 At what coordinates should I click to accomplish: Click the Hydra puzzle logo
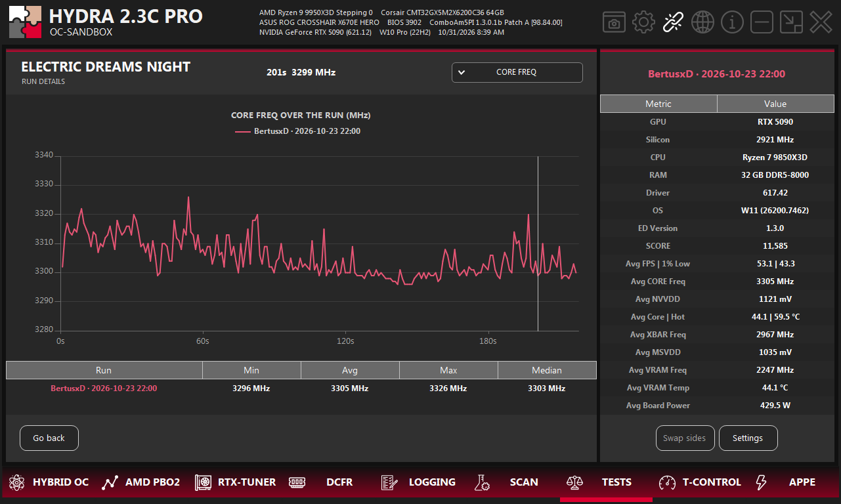click(x=26, y=22)
